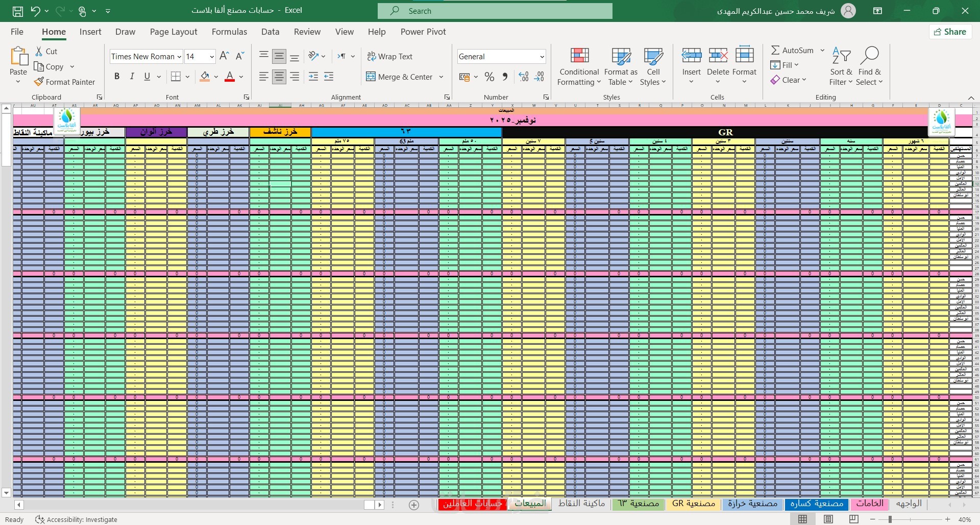Switch to the مصنعية GR sheet tab

pos(694,504)
